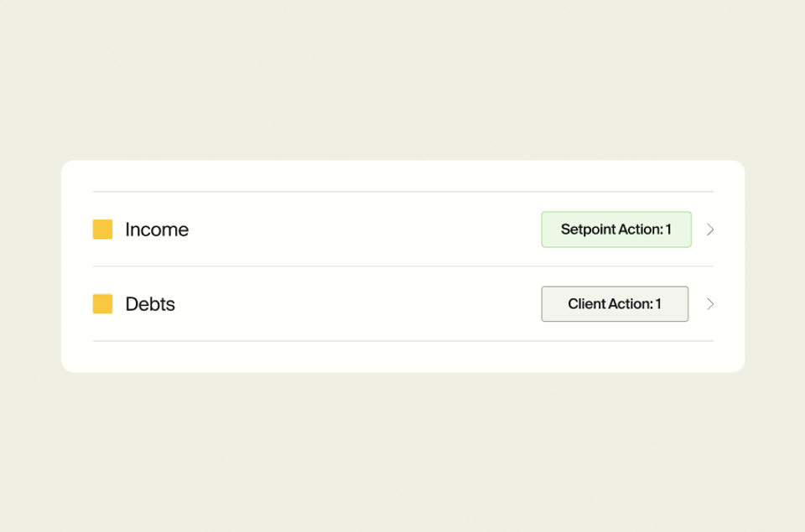Click the yellow square icon beside Debts
This screenshot has width=805, height=532.
(102, 304)
